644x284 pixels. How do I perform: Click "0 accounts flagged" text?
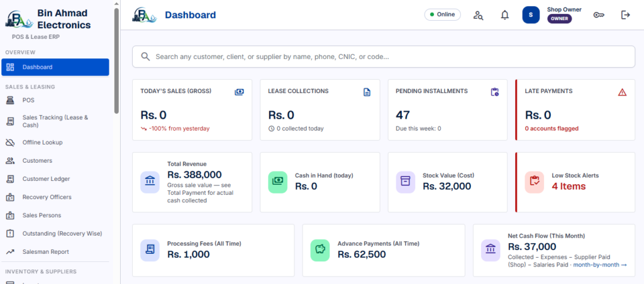point(552,128)
